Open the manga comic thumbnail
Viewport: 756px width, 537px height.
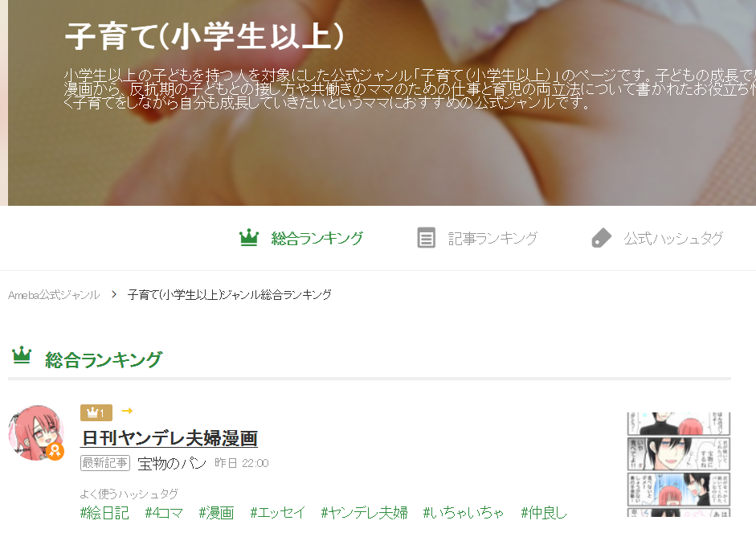point(678,464)
